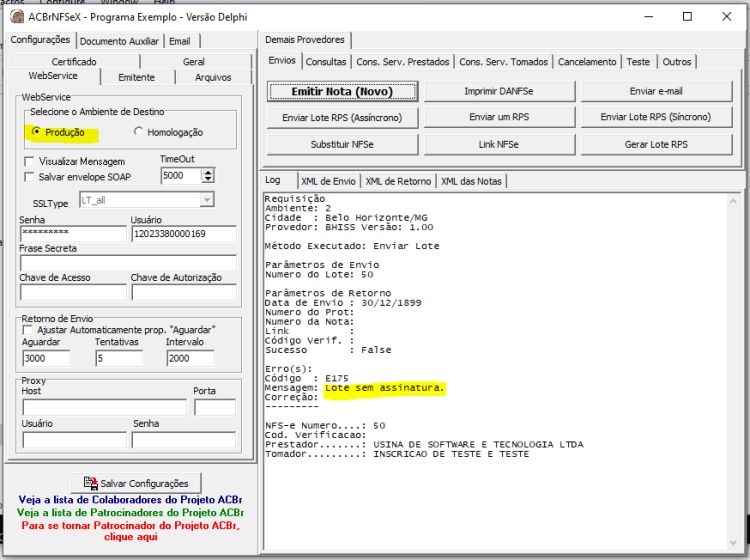750x560 pixels.
Task: Click the log scrollbar up arrow
Action: [x=733, y=201]
